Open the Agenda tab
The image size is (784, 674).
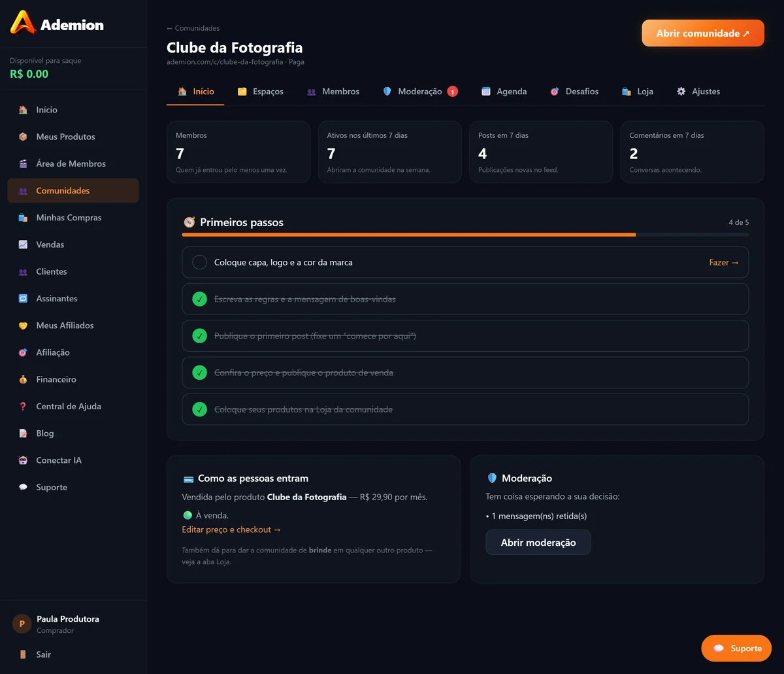point(504,92)
